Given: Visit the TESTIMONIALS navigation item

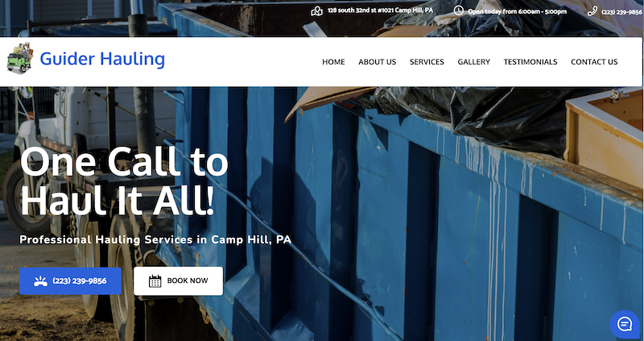Looking at the screenshot, I should click(530, 62).
